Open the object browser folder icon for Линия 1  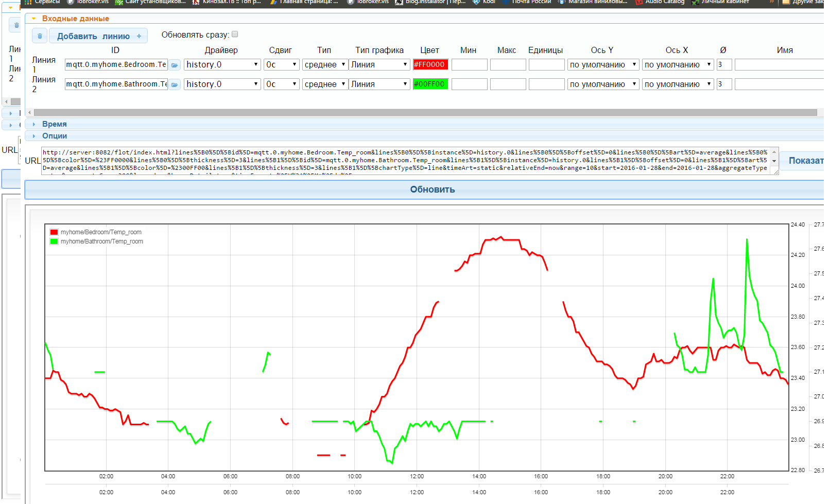pyautogui.click(x=175, y=65)
